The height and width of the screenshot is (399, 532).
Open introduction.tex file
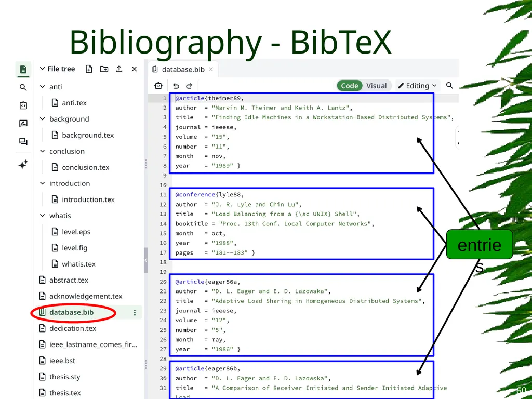(88, 199)
